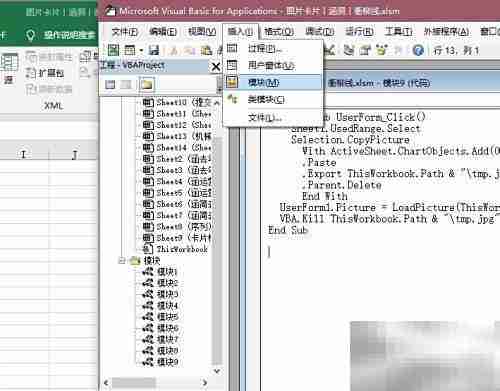The width and height of the screenshot is (500, 391).
Task: Click the procedure icon beside 过程(P)
Action: tap(232, 48)
